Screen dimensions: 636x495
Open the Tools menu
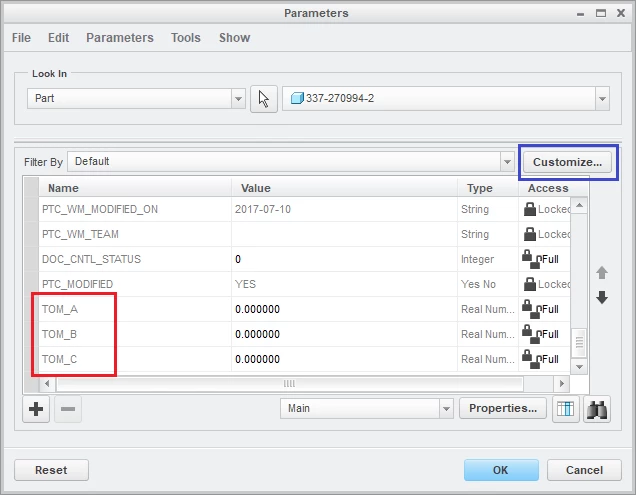[x=186, y=38]
